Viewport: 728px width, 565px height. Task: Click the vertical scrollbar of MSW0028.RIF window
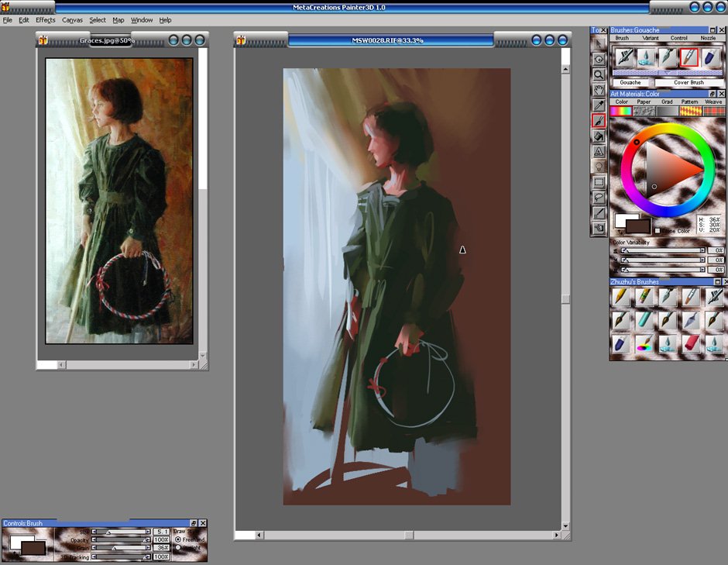(x=565, y=298)
